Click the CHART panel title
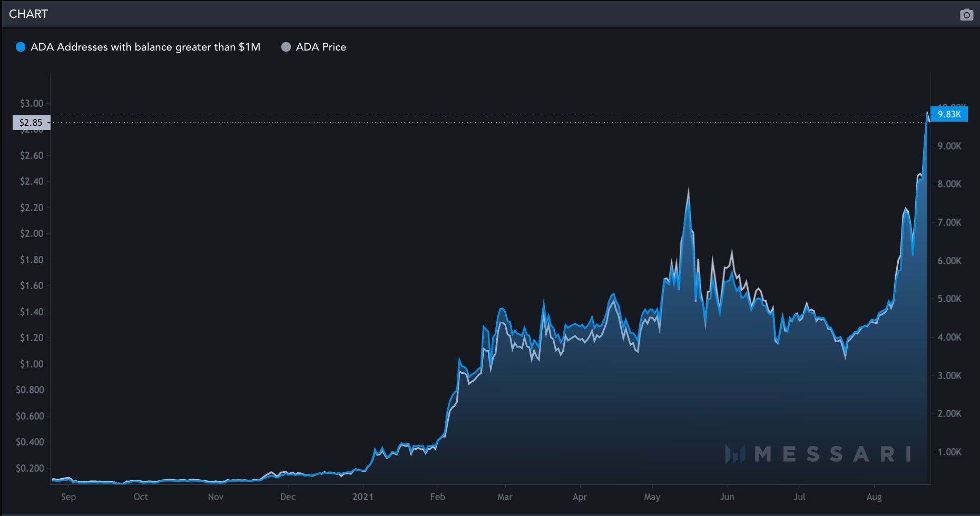Image resolution: width=980 pixels, height=516 pixels. coord(28,14)
